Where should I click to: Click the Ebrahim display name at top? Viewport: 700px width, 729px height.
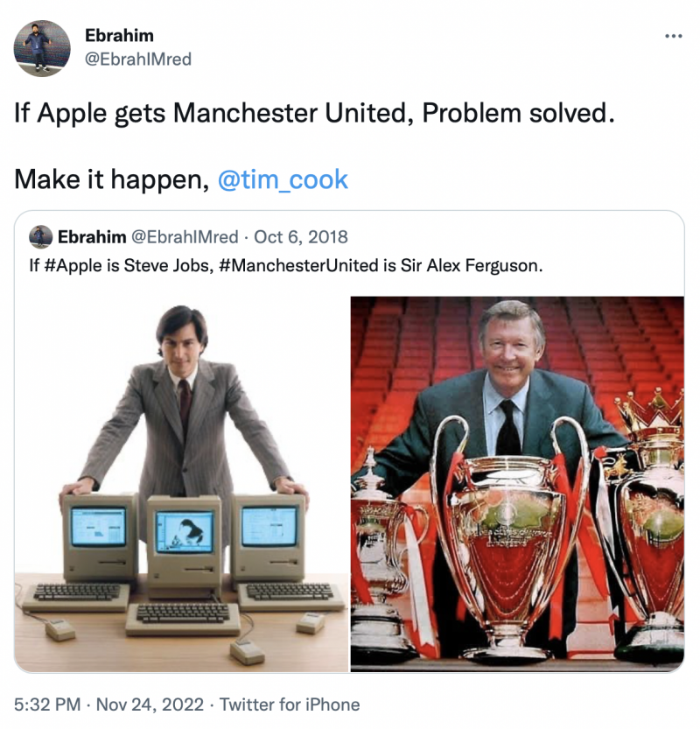click(119, 35)
